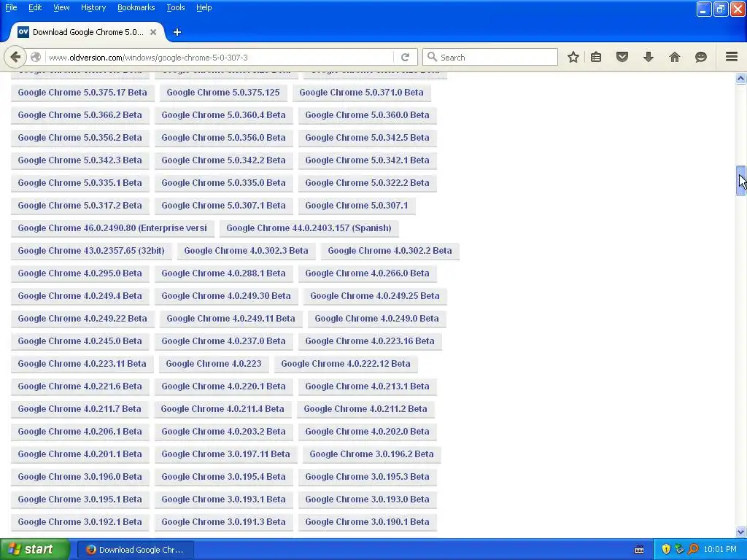
Task: Click the magnifier tray icon
Action: pos(693,550)
